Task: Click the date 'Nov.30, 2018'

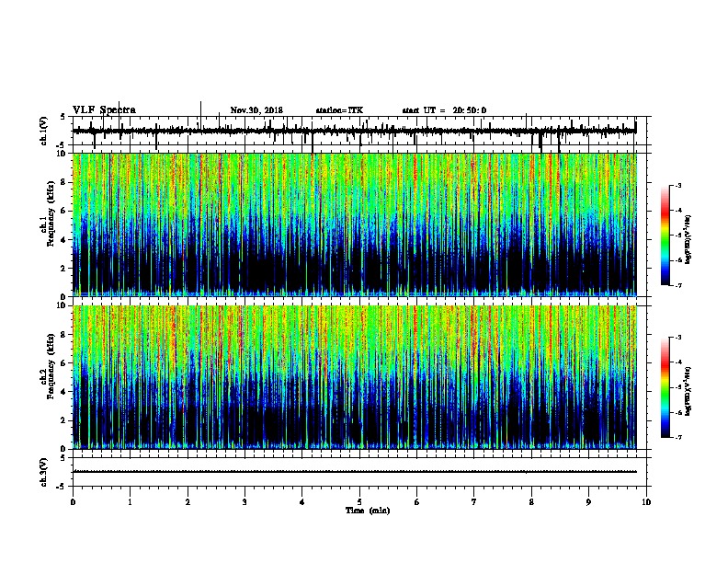Action: (x=256, y=110)
